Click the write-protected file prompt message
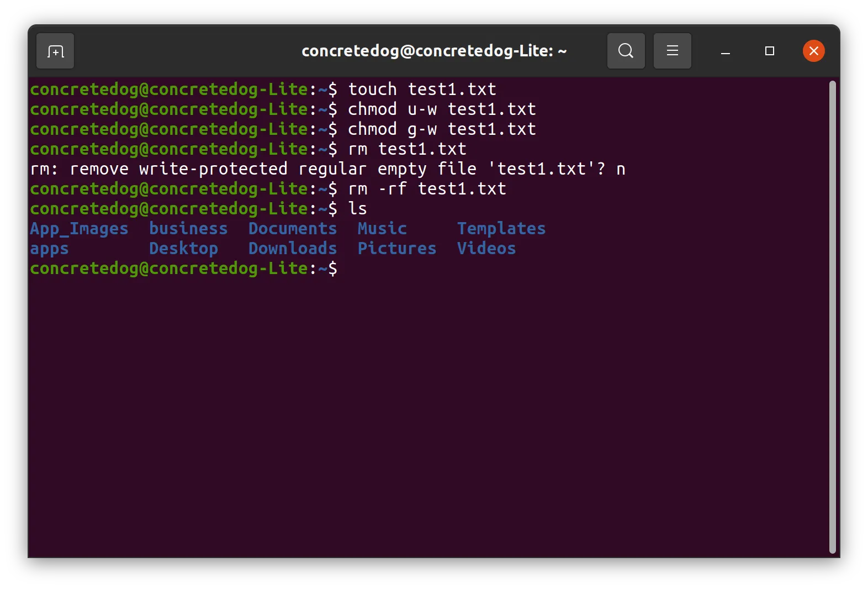Screen dimensions: 868x589 click(x=327, y=169)
